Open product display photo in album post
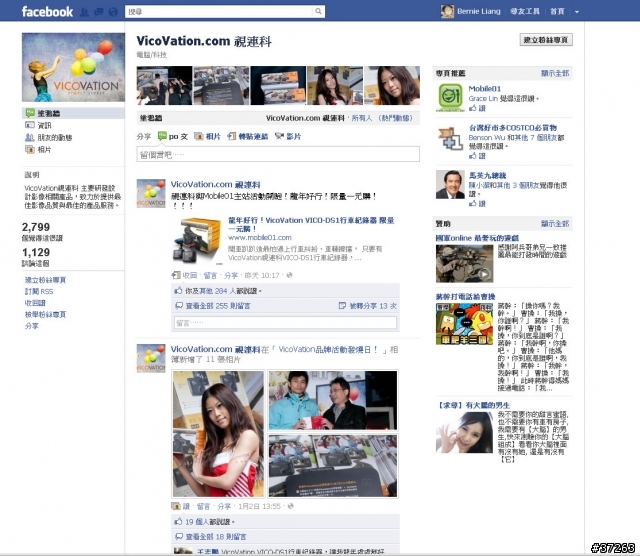 coord(333,466)
